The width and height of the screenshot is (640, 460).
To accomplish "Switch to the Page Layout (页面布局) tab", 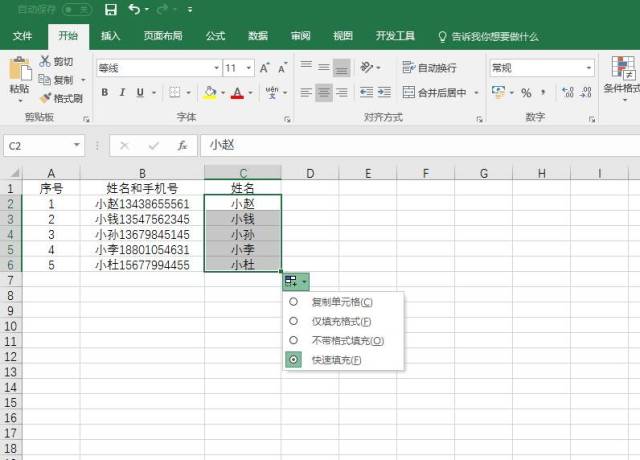I will [163, 36].
